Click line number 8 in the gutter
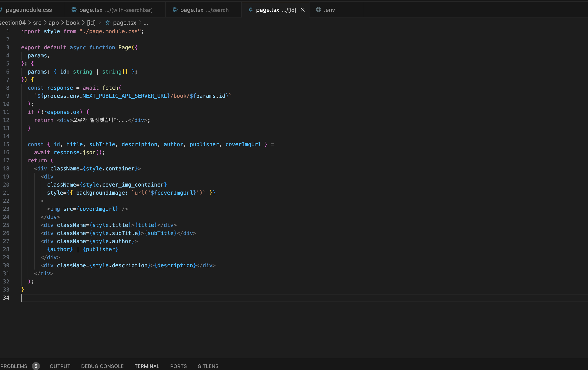The height and width of the screenshot is (370, 588). pos(8,88)
